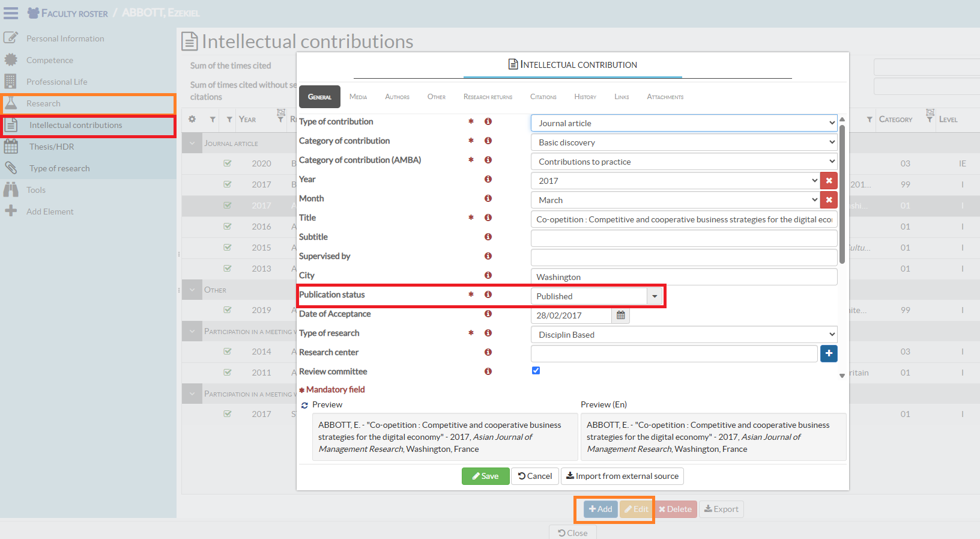Open the Date of Acceptance calendar picker
Viewport: 980px width, 539px height.
point(620,315)
